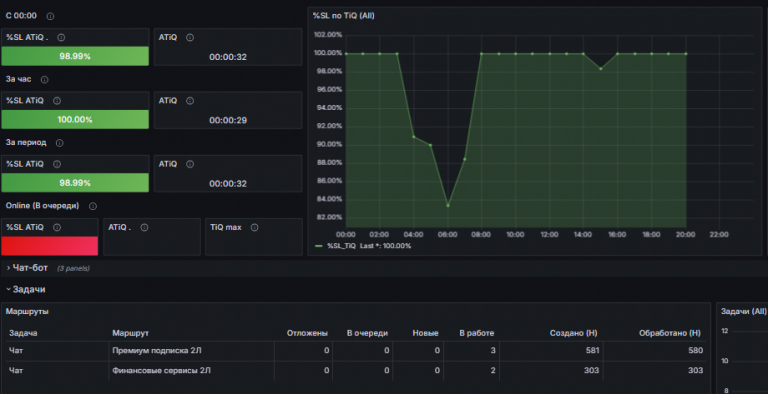The width and height of the screenshot is (768, 394).
Task: Click info icon on TiQ max panel
Action: pyautogui.click(x=254, y=227)
